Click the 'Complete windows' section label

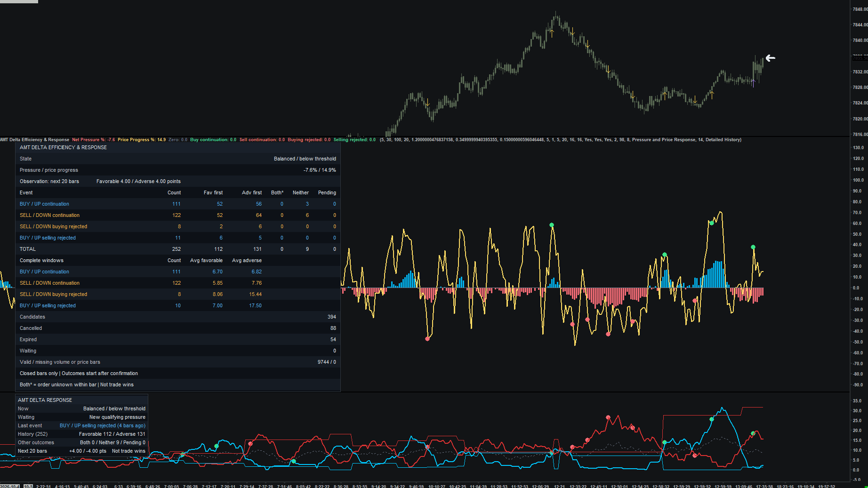(x=41, y=260)
